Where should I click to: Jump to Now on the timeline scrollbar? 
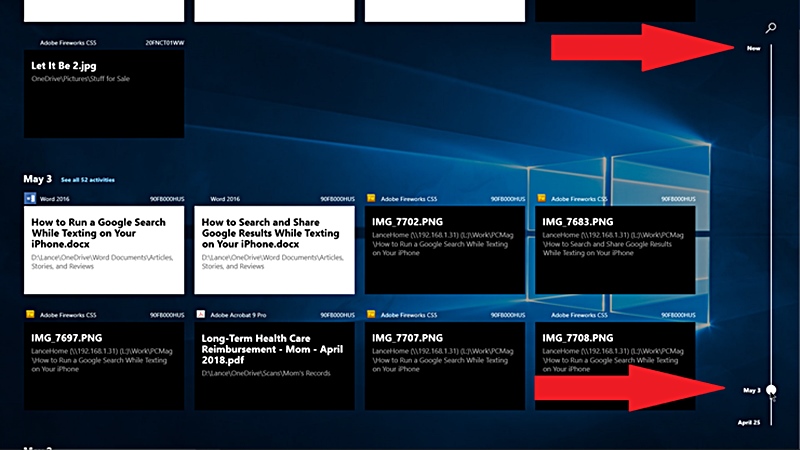tap(753, 48)
